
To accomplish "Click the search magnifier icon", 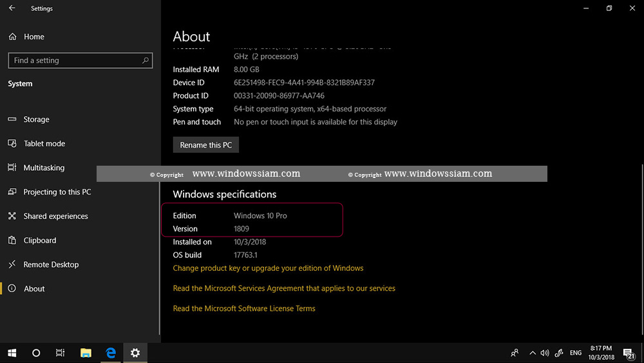I will (145, 61).
